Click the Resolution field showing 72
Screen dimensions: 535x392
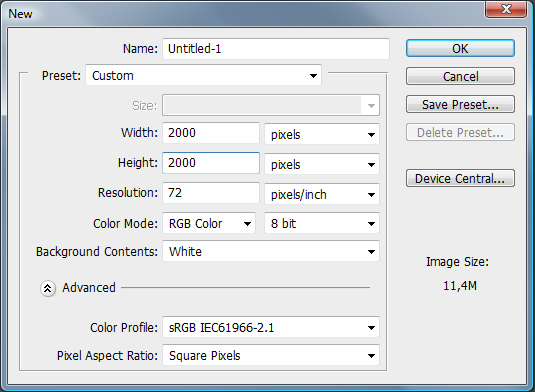point(211,193)
